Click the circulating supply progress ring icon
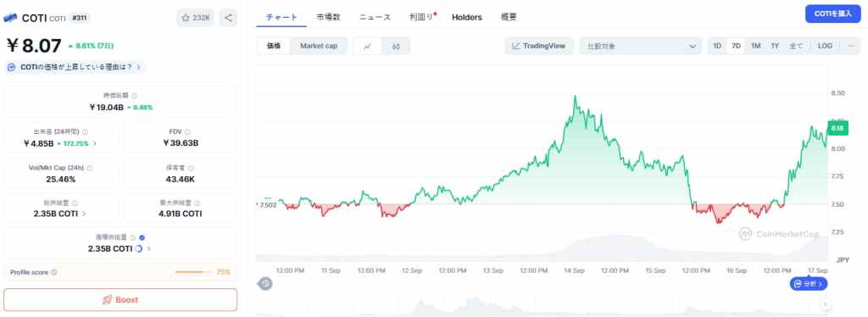The image size is (868, 317). point(139,249)
